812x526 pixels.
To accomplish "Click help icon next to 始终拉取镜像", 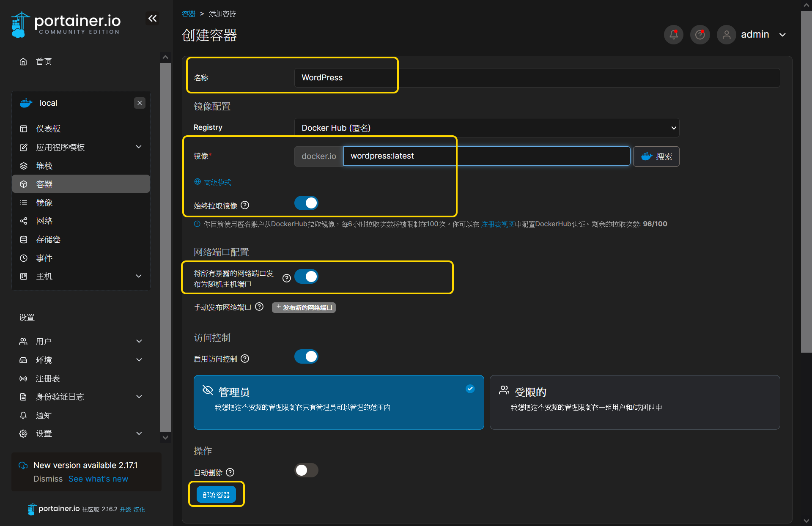I will pyautogui.click(x=245, y=205).
